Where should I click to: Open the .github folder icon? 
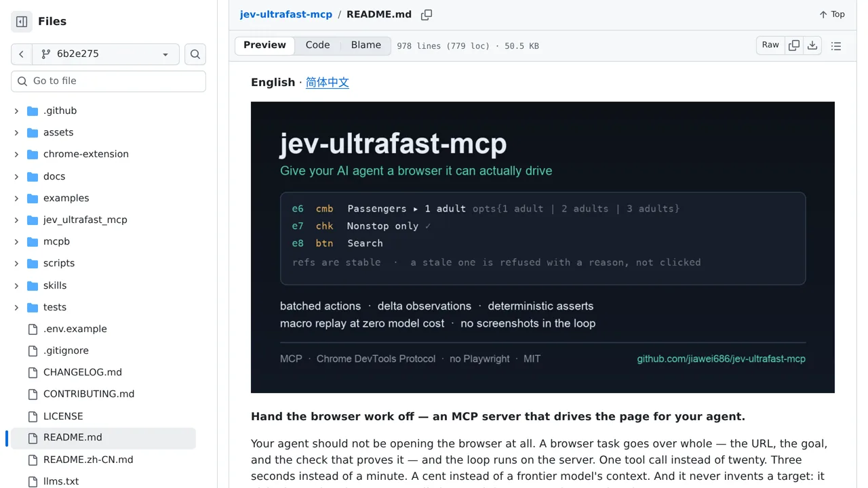[33, 111]
